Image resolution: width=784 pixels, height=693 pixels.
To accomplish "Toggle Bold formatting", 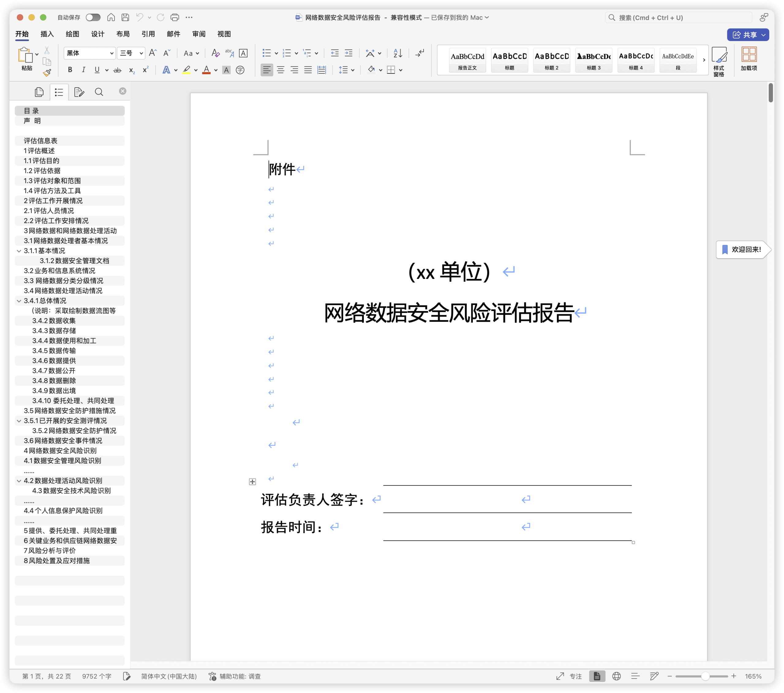I will coord(70,70).
